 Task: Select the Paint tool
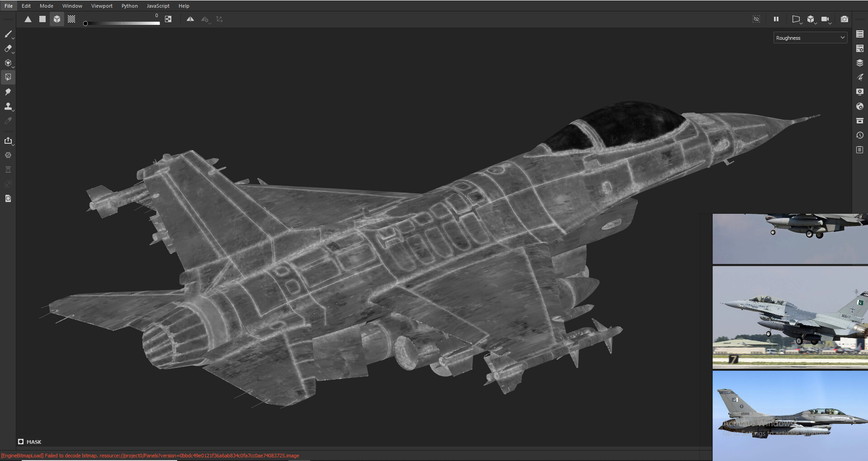8,35
